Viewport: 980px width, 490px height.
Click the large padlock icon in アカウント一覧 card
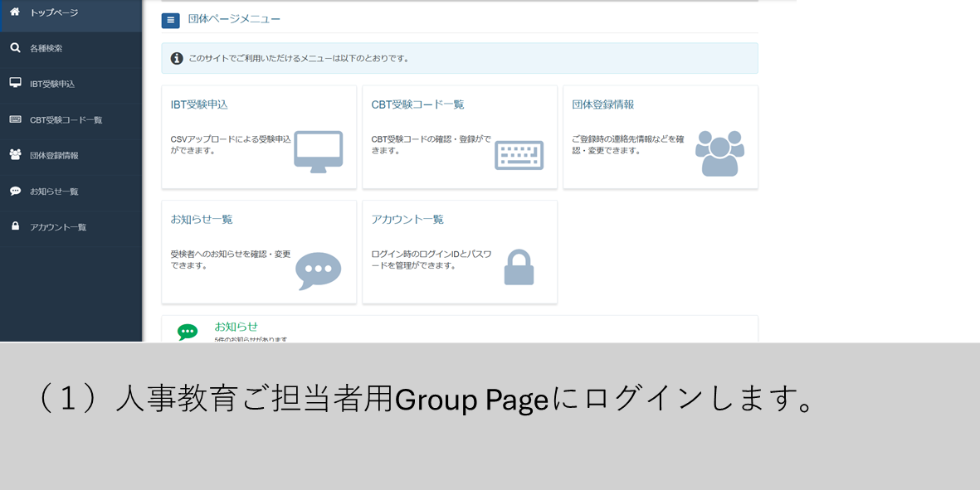click(519, 267)
